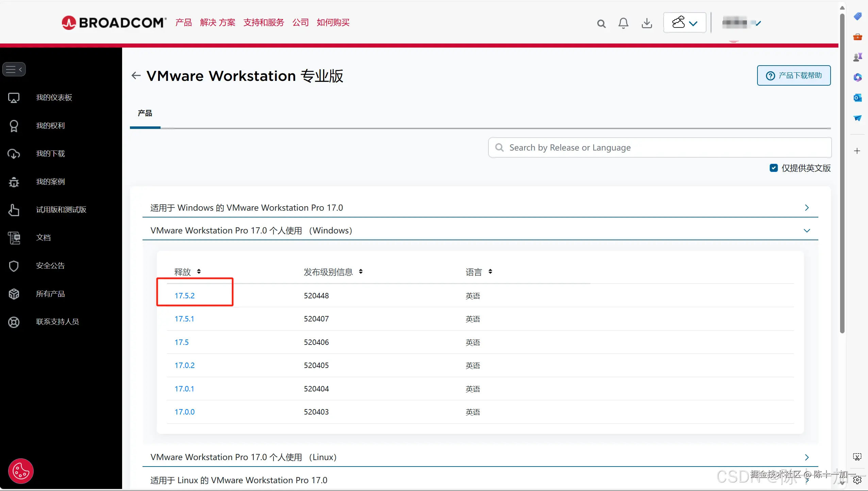The height and width of the screenshot is (491, 868).
Task: Expand 适用于 Windows 的 VMware Workstation Pro 17.0
Action: pyautogui.click(x=806, y=208)
